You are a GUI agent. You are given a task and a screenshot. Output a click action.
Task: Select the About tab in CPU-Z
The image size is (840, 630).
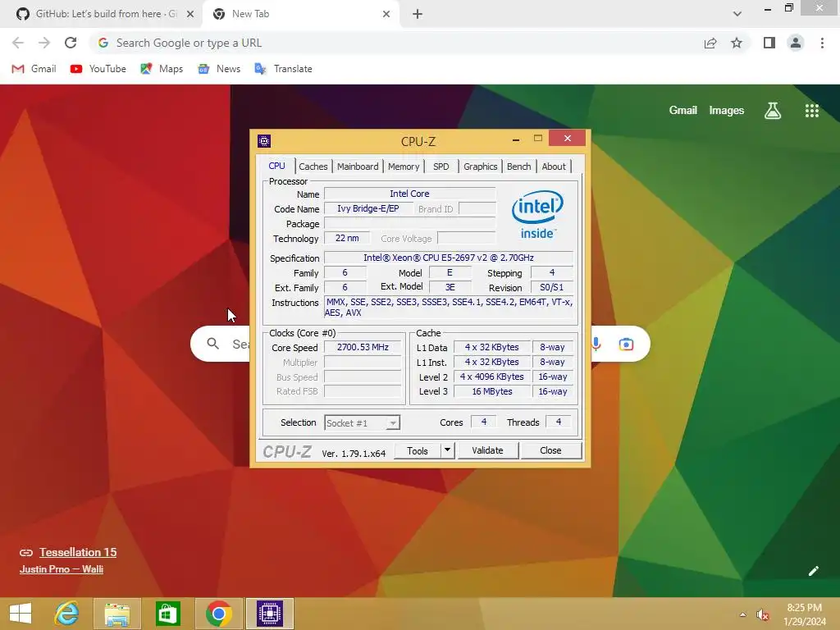[554, 167]
